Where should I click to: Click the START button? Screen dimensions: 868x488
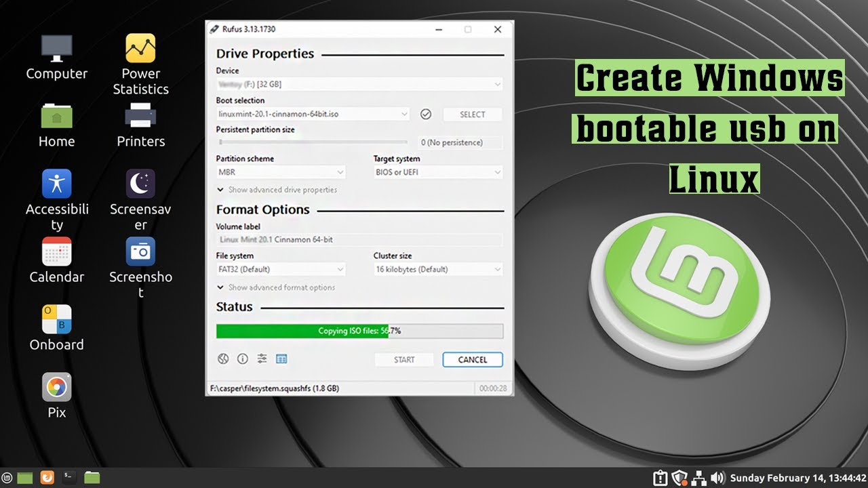[404, 360]
